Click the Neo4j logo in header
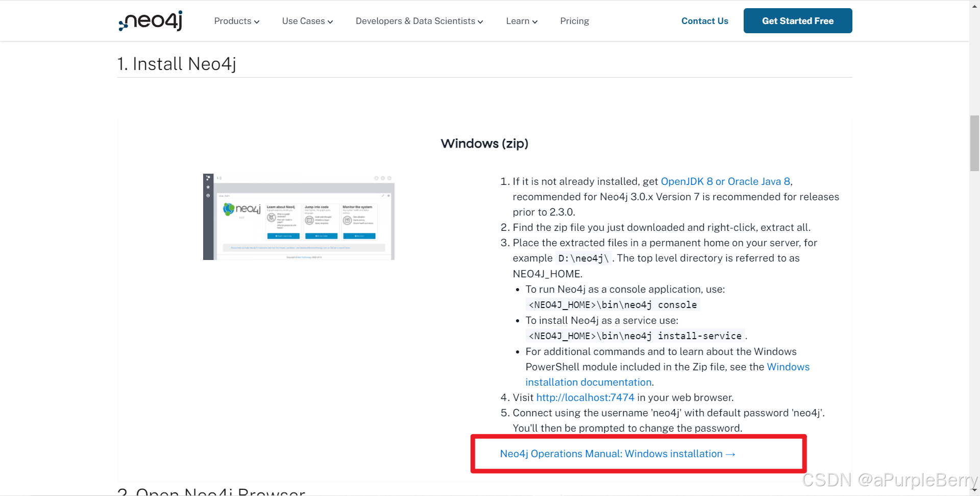Image resolution: width=980 pixels, height=496 pixels. (x=151, y=21)
